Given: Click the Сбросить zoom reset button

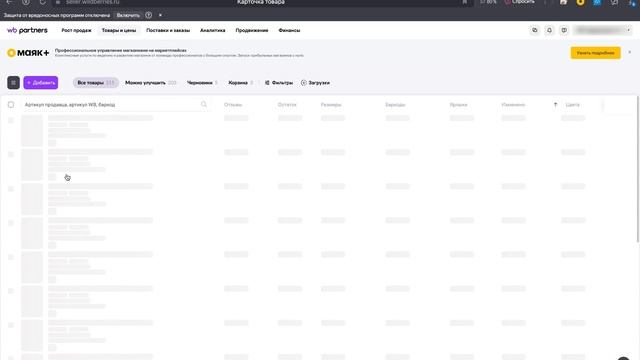Looking at the screenshot, I should 520,2.
